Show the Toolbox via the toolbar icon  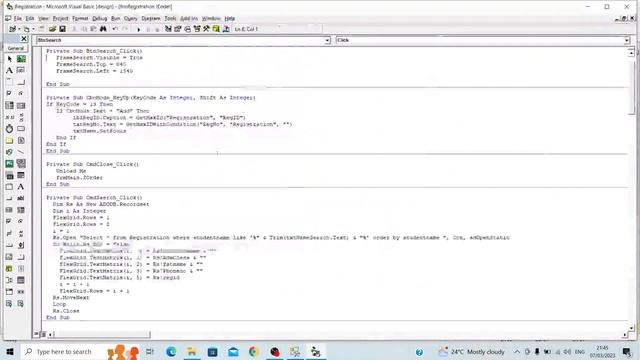(x=207, y=29)
